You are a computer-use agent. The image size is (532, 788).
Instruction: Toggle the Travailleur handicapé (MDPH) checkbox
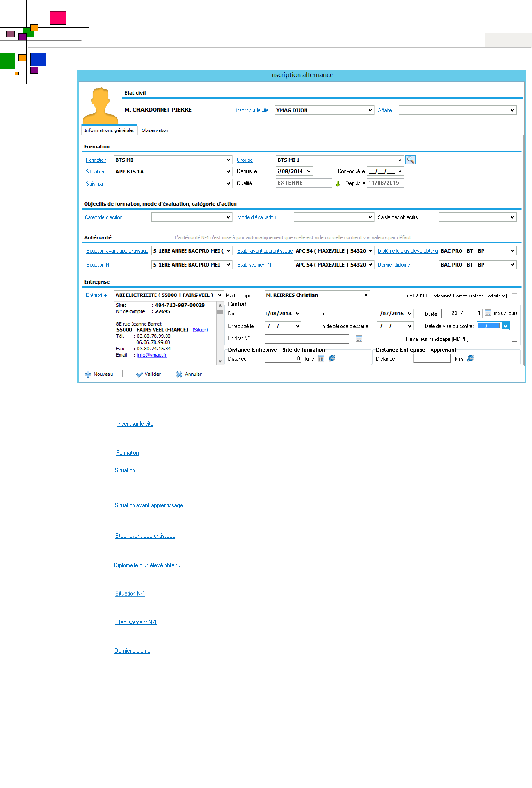pyautogui.click(x=514, y=339)
